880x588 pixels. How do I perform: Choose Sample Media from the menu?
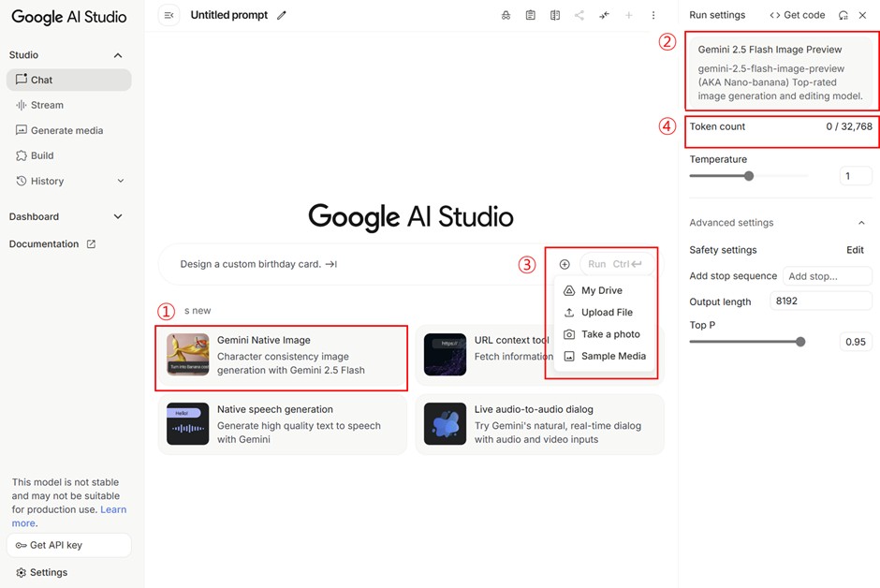coord(605,357)
